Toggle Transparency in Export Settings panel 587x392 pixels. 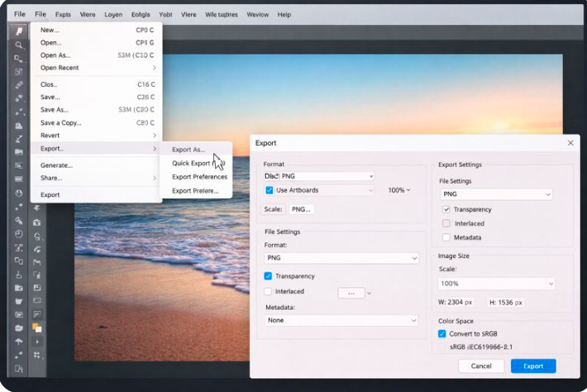pyautogui.click(x=446, y=209)
